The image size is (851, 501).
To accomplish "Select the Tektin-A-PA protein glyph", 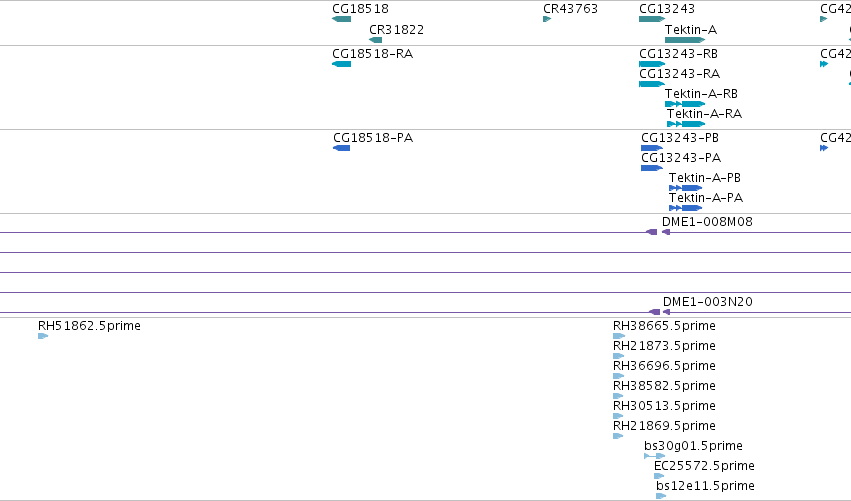I will [x=685, y=208].
